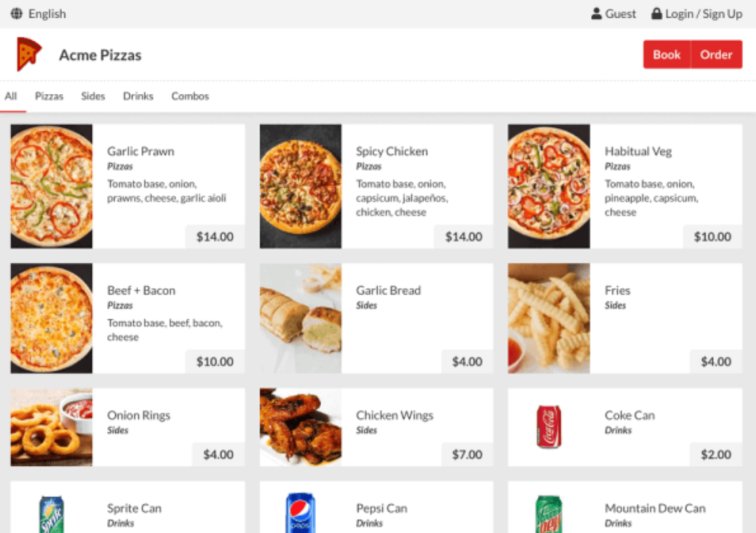
Task: Open the Login / Sign Up link
Action: click(704, 14)
